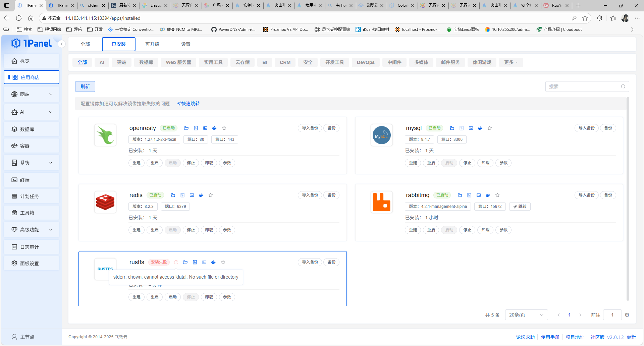Open the redis terminal icon
Viewport: 644px width, 346px height.
[192, 195]
